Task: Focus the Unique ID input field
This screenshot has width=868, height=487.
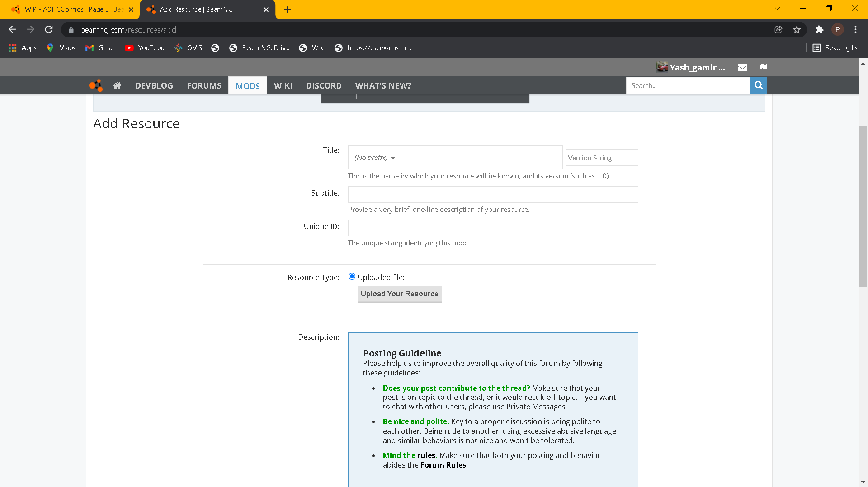Action: click(x=493, y=228)
